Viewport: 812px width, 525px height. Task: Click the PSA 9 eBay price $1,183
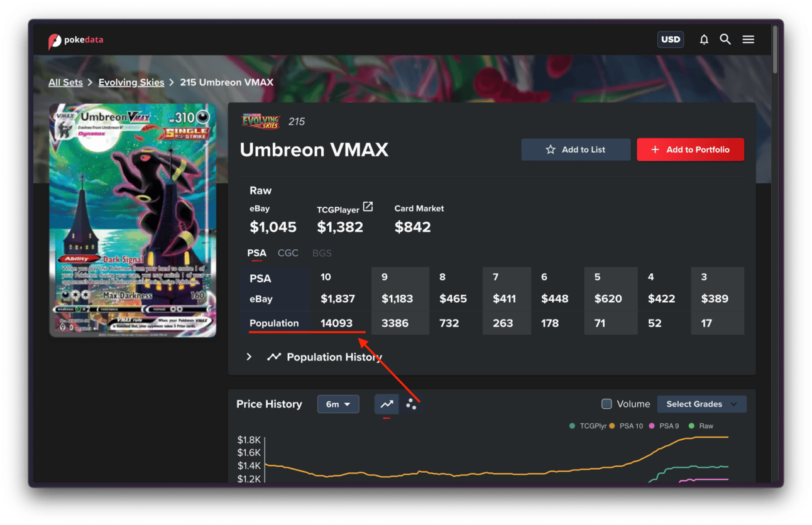397,299
